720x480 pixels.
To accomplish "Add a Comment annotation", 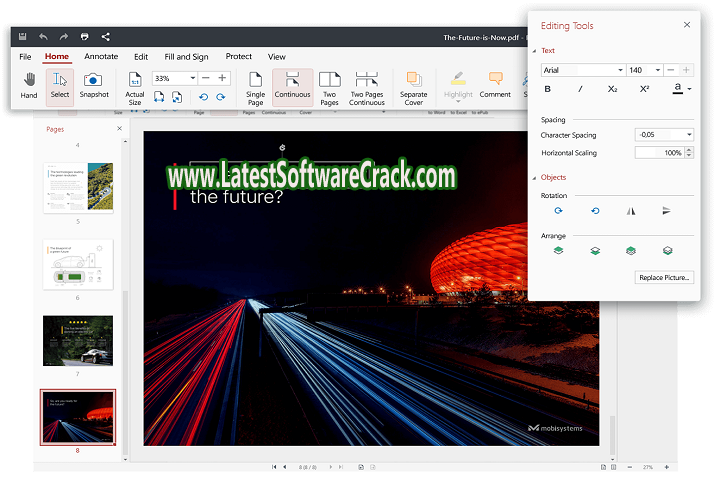I will 495,86.
